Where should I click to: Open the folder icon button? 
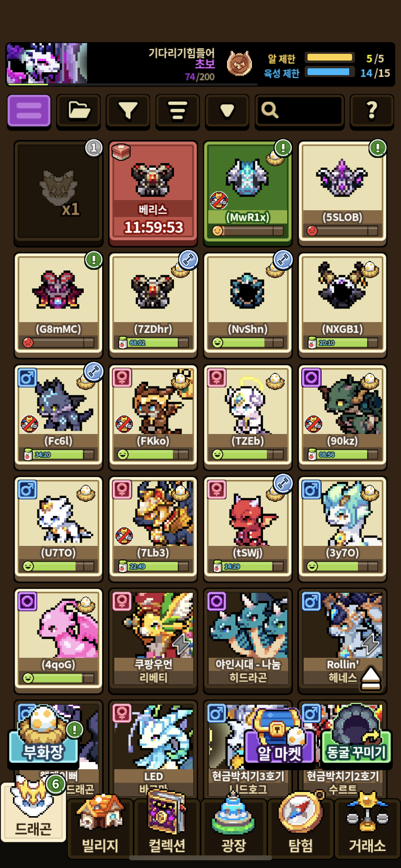78,111
